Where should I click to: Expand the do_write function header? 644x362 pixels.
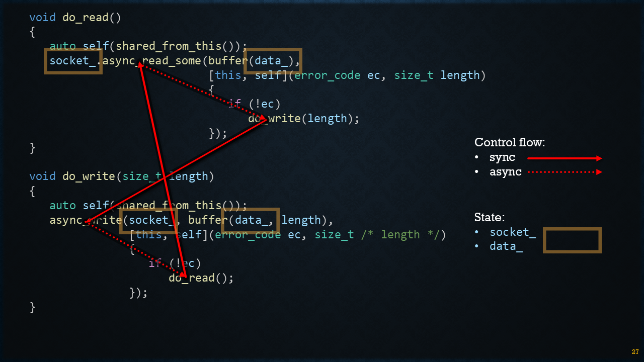click(x=121, y=176)
